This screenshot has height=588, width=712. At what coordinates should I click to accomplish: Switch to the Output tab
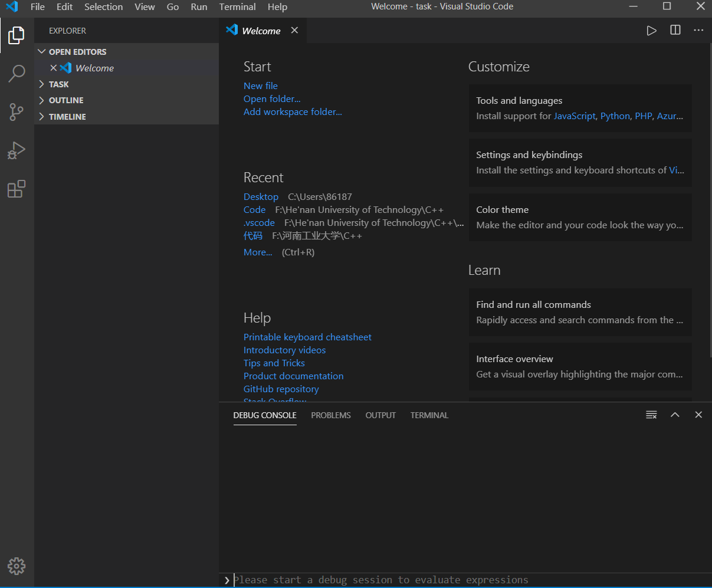tap(380, 415)
